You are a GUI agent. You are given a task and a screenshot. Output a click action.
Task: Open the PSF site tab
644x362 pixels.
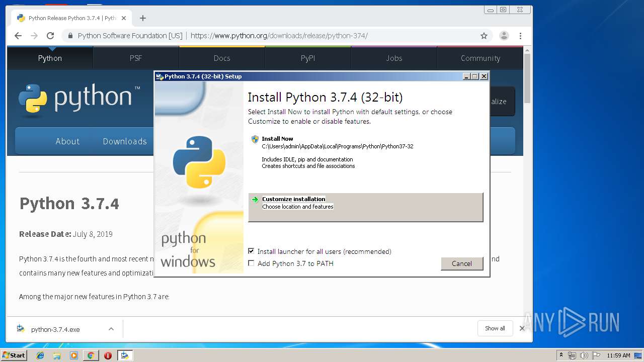[136, 58]
